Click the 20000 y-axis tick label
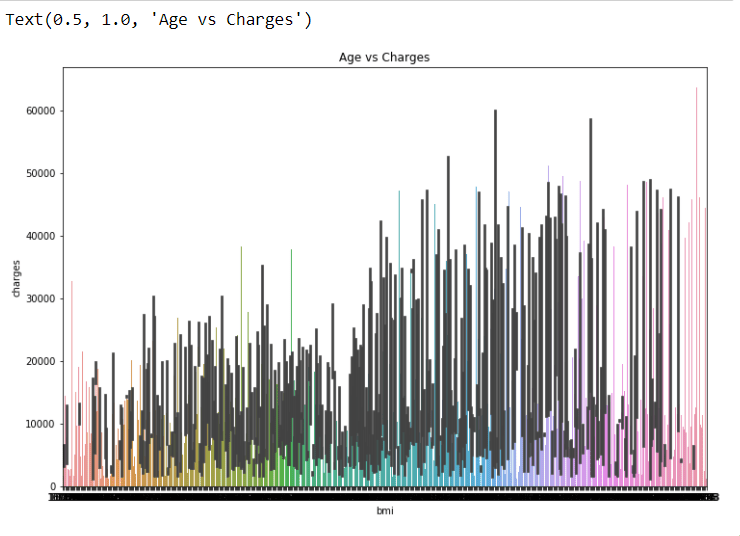 click(x=39, y=361)
